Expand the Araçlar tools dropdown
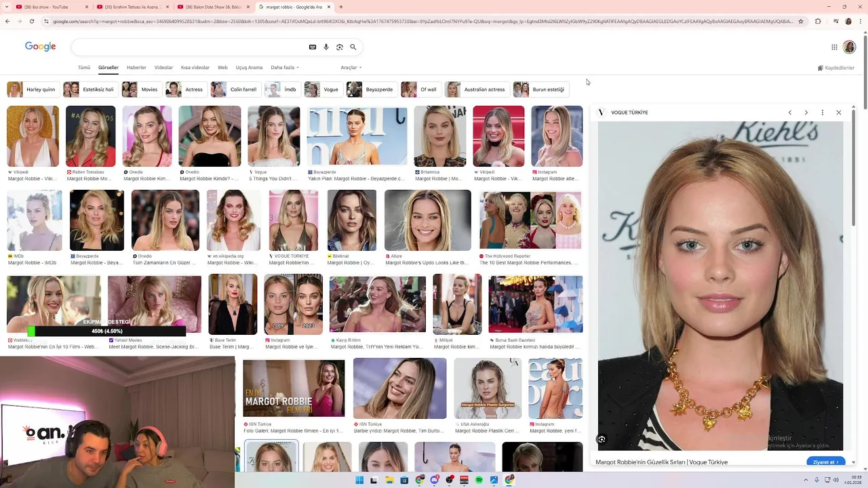This screenshot has height=488, width=868. coord(351,68)
